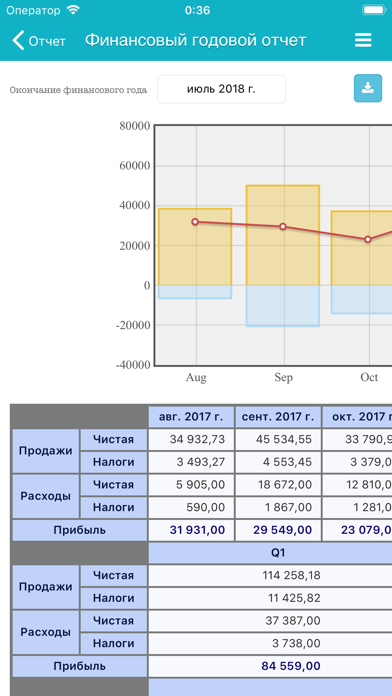Click the авг. 2017 г. column header
This screenshot has width=392, height=696.
coord(191,417)
